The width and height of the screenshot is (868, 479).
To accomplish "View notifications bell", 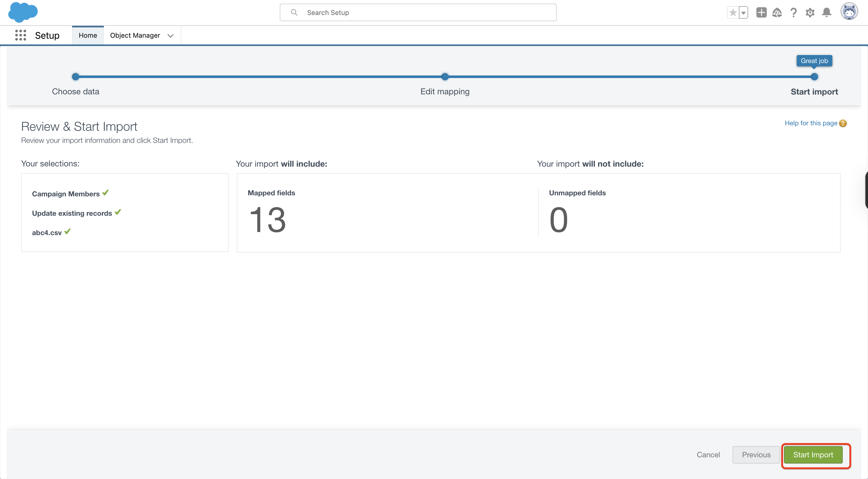I will (x=827, y=13).
